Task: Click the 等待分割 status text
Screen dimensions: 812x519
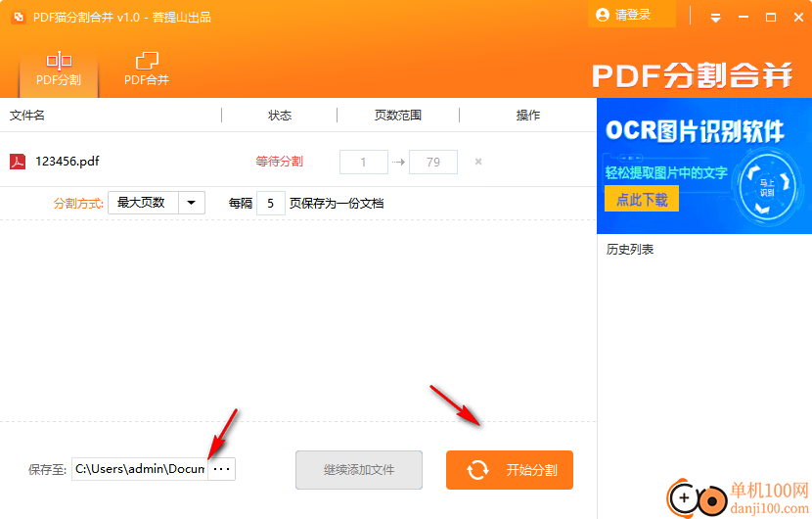Action: [280, 162]
